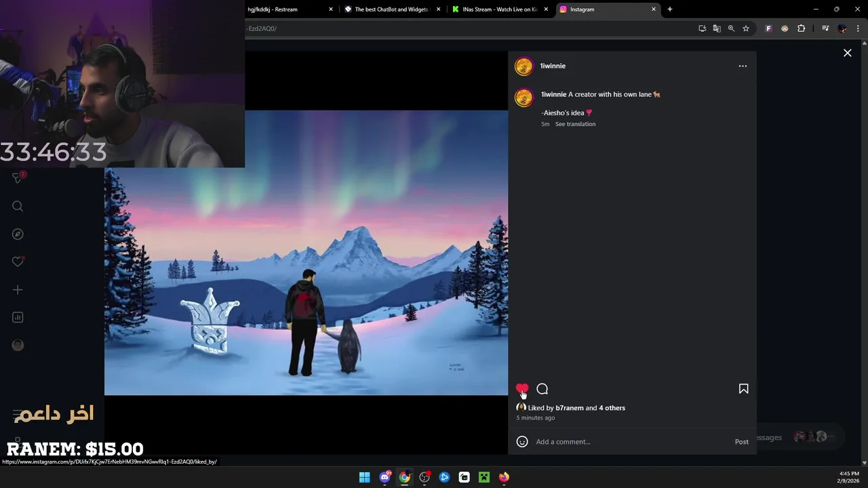Viewport: 868px width, 488px height.
Task: Click the 1iwinnie avatar in the post header
Action: tap(524, 66)
